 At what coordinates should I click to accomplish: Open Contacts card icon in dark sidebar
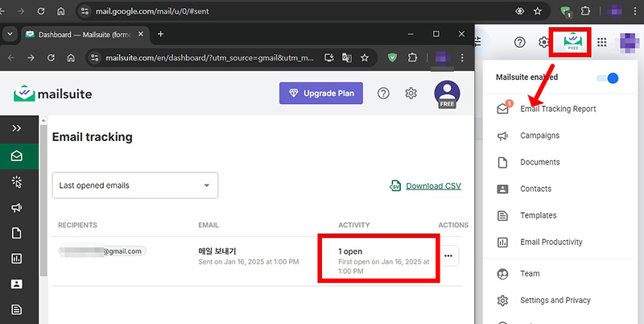pyautogui.click(x=16, y=285)
